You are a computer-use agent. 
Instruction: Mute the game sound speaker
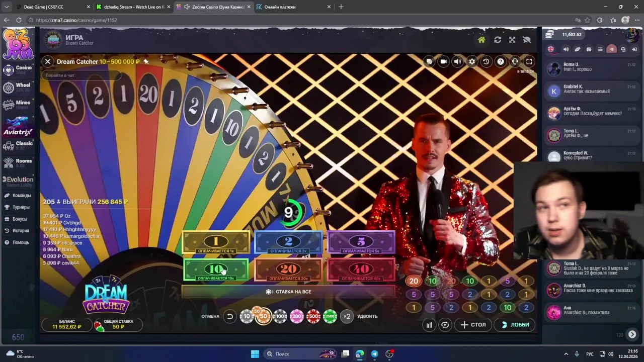click(457, 61)
